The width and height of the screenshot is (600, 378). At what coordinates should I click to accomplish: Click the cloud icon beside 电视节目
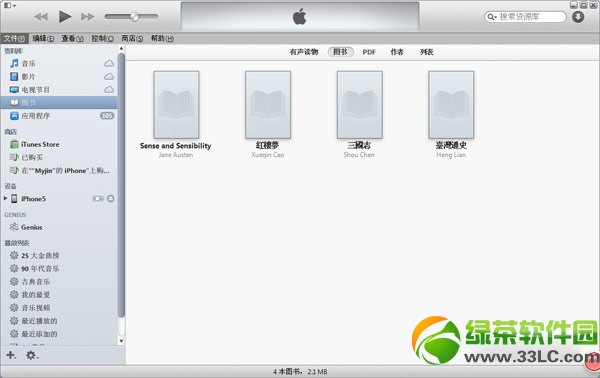pyautogui.click(x=109, y=90)
